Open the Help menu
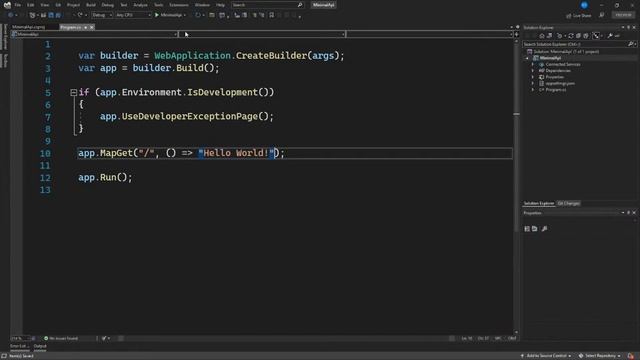Image resolution: width=640 pixels, height=360 pixels. point(220,5)
